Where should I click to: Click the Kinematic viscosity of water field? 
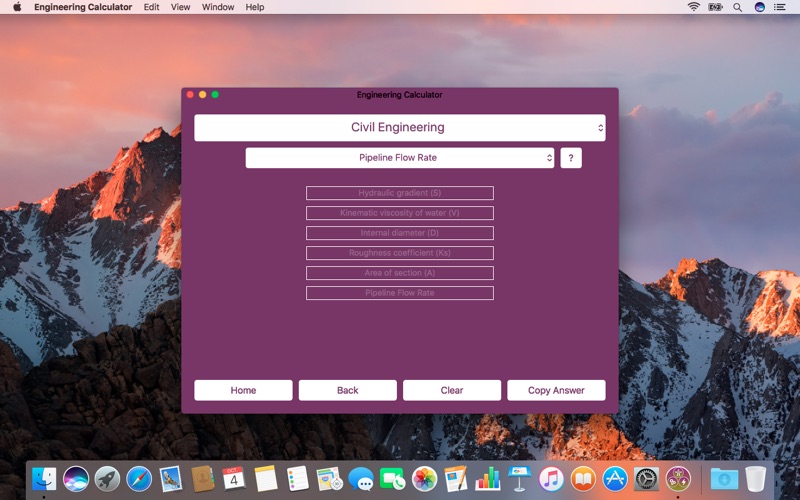click(x=399, y=213)
